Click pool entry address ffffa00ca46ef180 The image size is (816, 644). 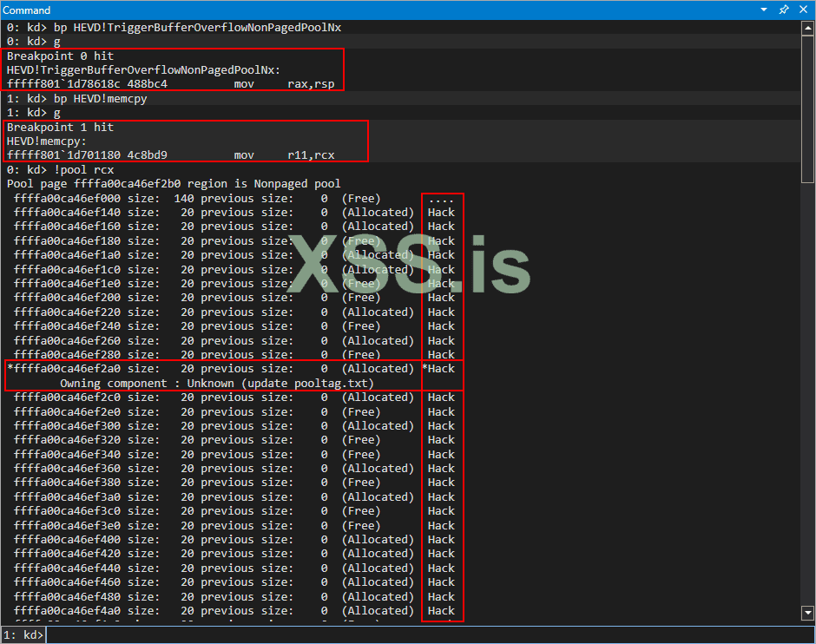(67, 241)
